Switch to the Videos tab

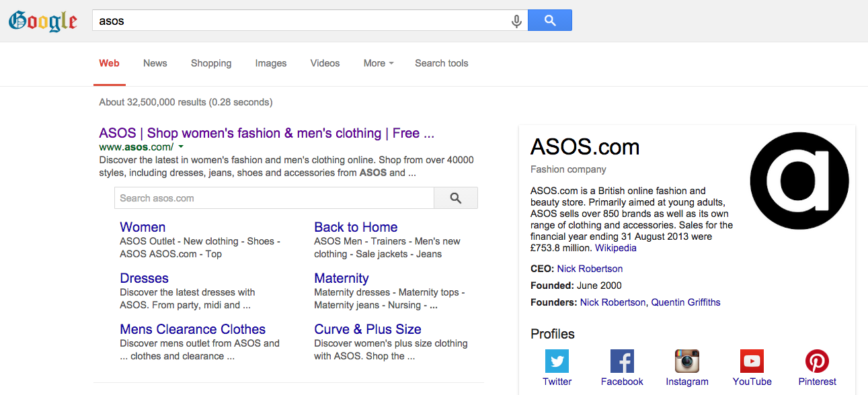click(325, 63)
